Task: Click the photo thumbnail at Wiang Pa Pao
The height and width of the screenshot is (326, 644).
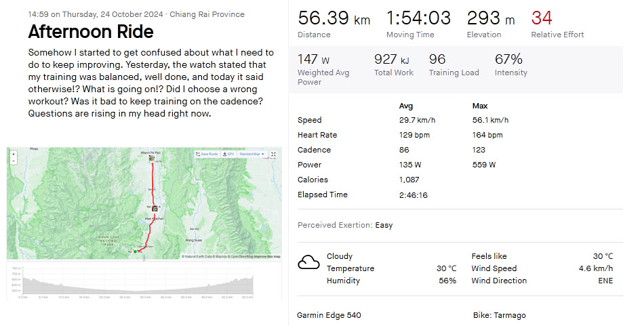Action: coord(151,159)
